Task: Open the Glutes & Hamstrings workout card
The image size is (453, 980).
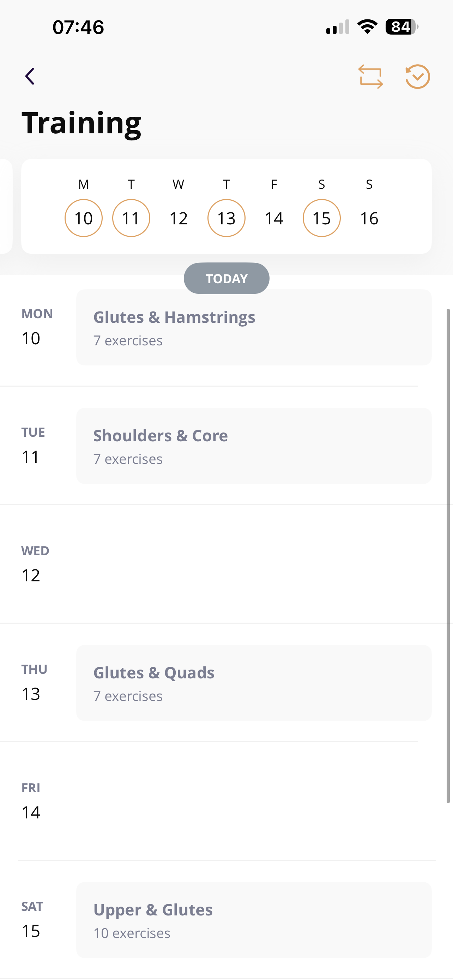Action: point(254,326)
